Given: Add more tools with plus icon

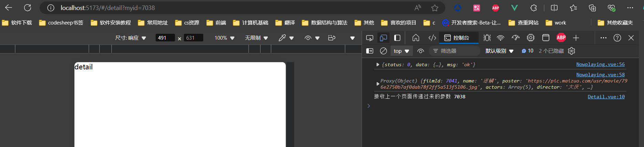Looking at the screenshot, I should 576,38.
